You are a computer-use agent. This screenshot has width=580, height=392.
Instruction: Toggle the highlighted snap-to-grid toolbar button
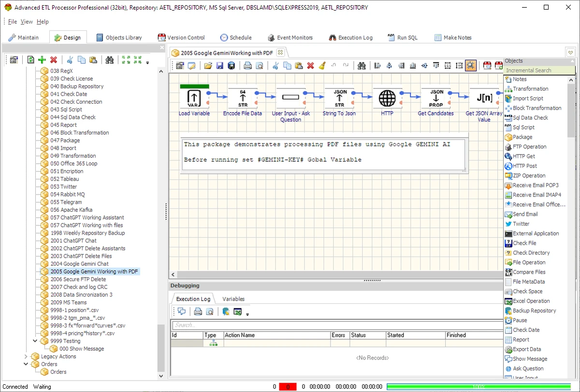click(x=471, y=66)
